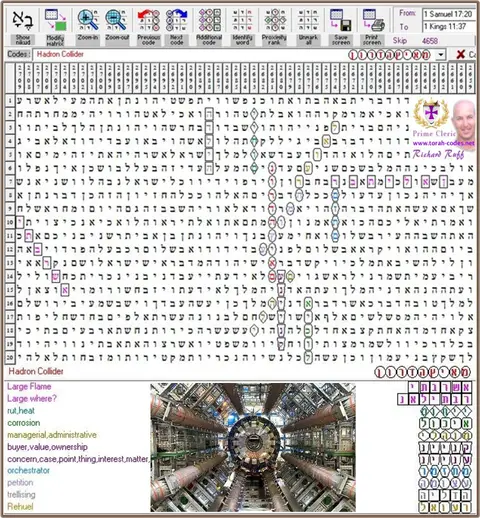Image resolution: width=480 pixels, height=518 pixels.
Task: Go to Next code with blue arrow icon
Action: coord(177,20)
